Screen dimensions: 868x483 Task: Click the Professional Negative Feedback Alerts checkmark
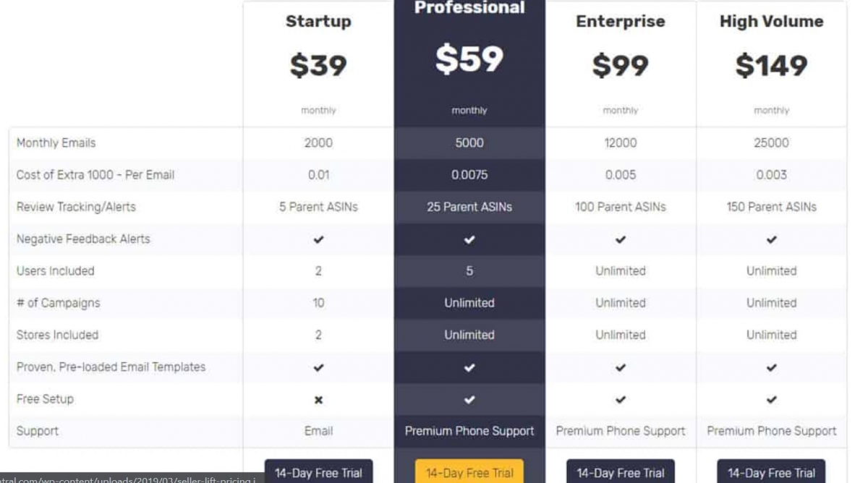(x=469, y=239)
